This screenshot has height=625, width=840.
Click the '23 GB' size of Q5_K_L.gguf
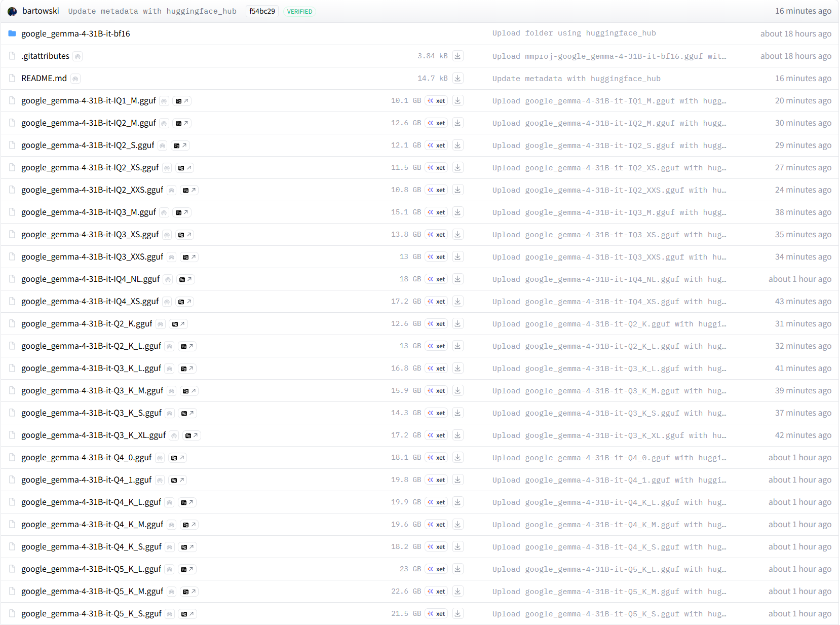click(x=410, y=569)
